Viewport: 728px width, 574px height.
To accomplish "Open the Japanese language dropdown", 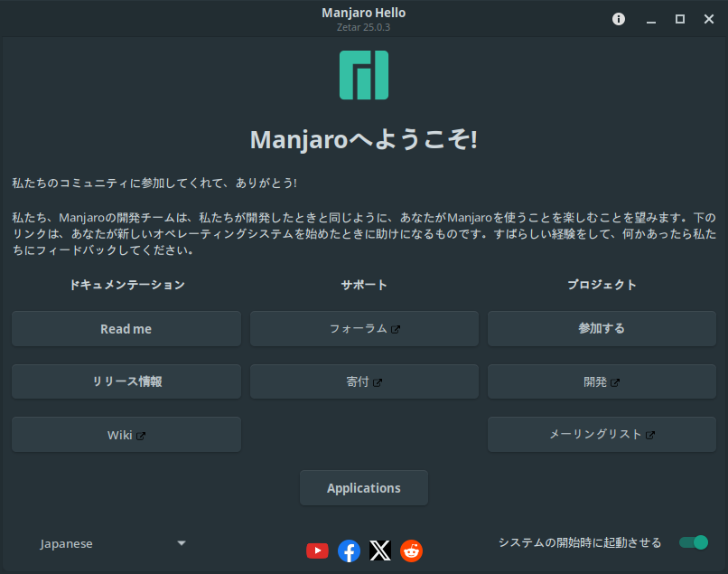I will pos(113,543).
